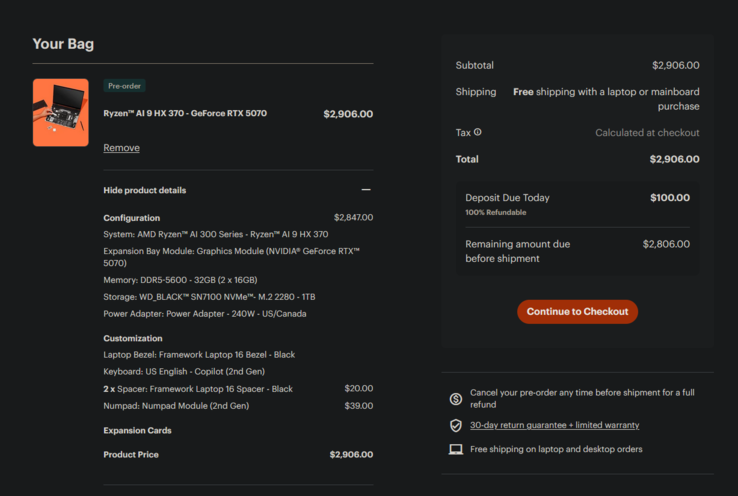The height and width of the screenshot is (496, 738).
Task: Open the laptop product thumbnail
Action: click(x=60, y=113)
